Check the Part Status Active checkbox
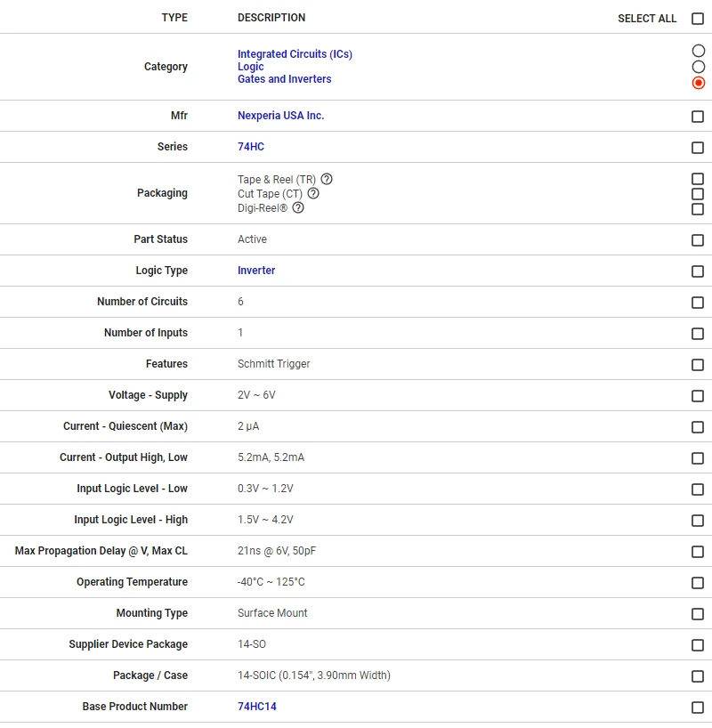This screenshot has width=712, height=728. point(698,240)
